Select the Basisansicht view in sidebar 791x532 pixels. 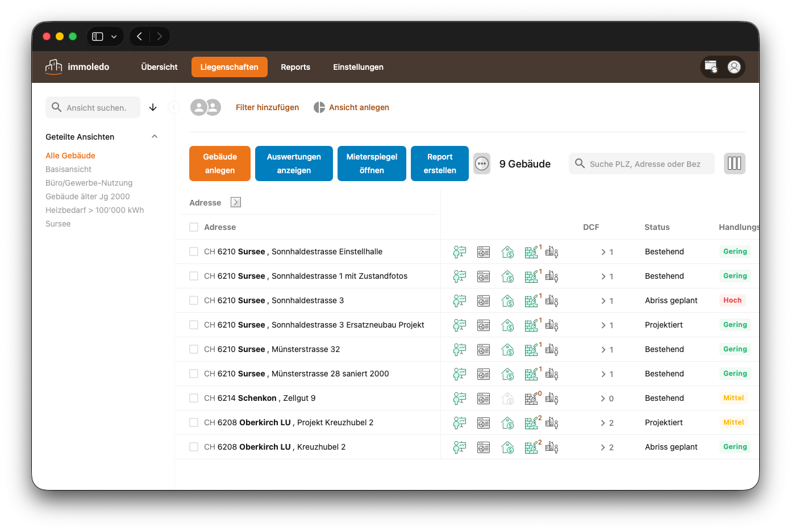[x=68, y=169]
